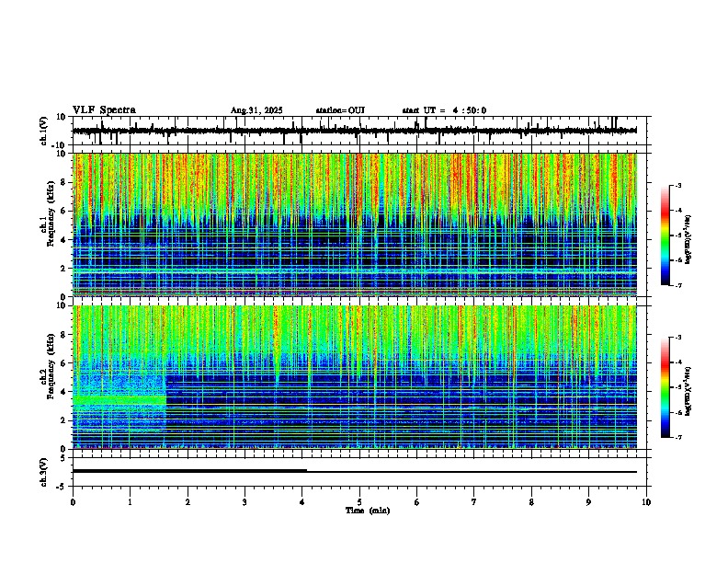
Task: Click the "ch.3(V)" axis label
Action: (44, 472)
